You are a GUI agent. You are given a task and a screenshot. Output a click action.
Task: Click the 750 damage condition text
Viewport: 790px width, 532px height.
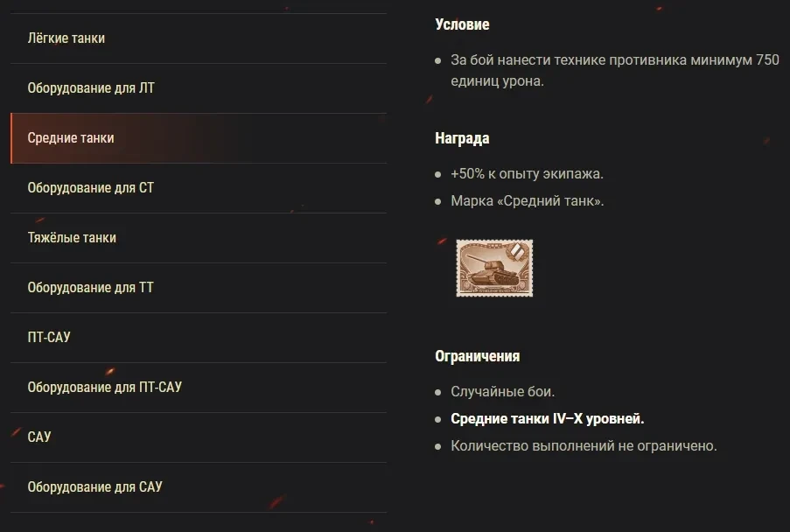(x=602, y=70)
